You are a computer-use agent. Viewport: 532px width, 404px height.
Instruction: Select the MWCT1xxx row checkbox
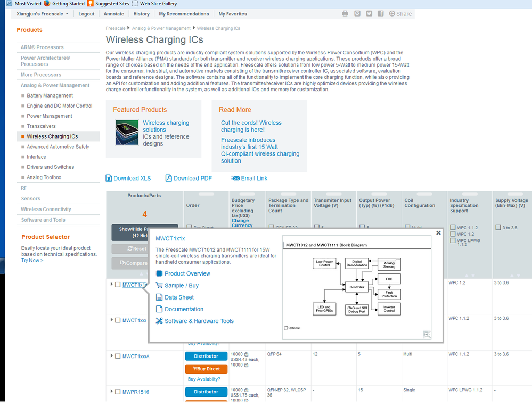[x=118, y=320]
